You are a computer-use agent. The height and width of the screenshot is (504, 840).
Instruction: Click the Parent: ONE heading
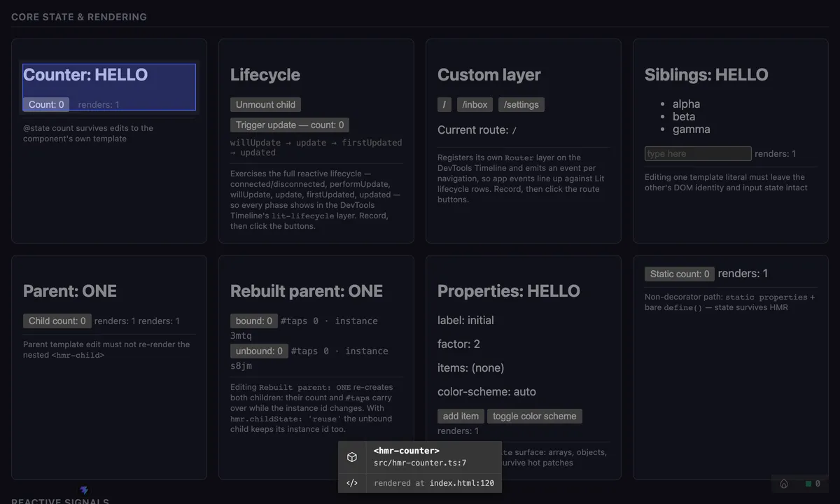pos(70,290)
